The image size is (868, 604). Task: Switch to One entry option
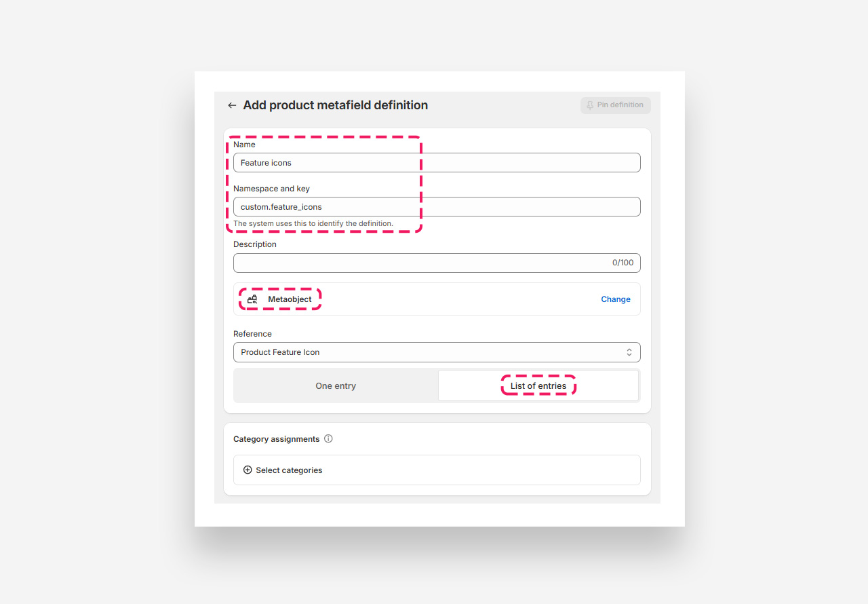[x=336, y=386]
